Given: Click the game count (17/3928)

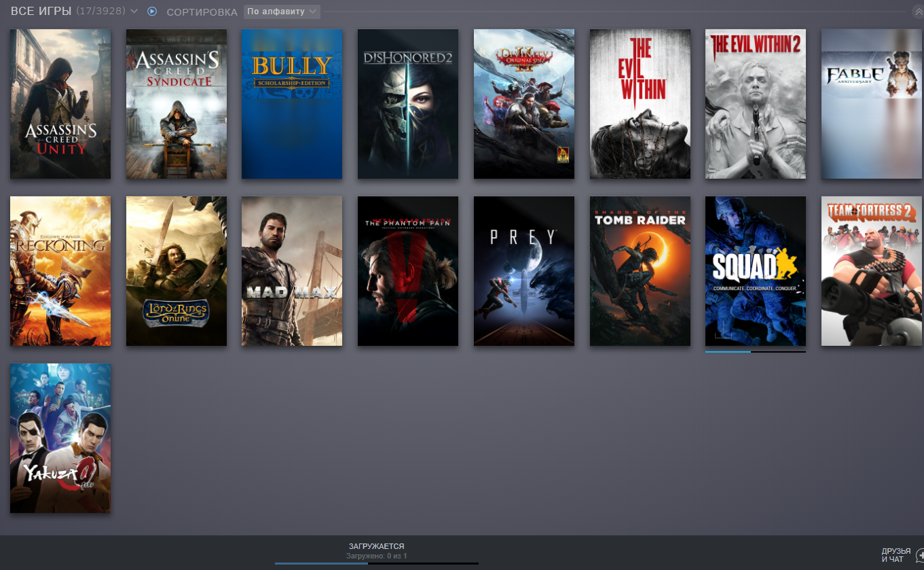Looking at the screenshot, I should 100,12.
